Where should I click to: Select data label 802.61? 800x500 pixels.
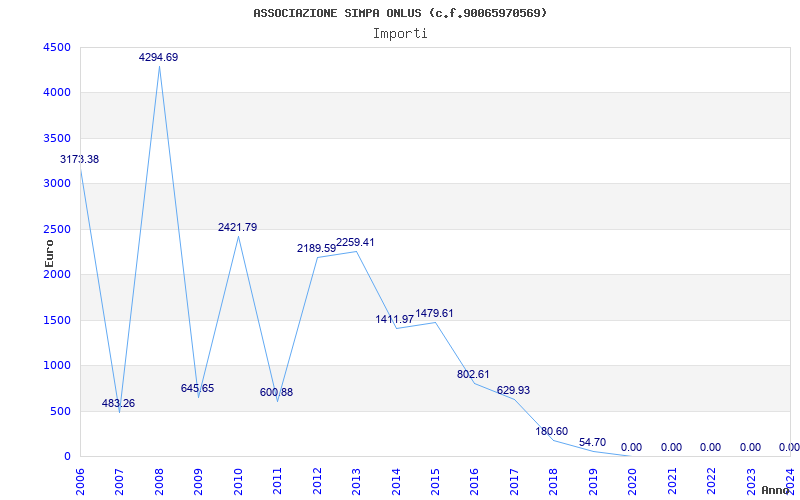[473, 374]
